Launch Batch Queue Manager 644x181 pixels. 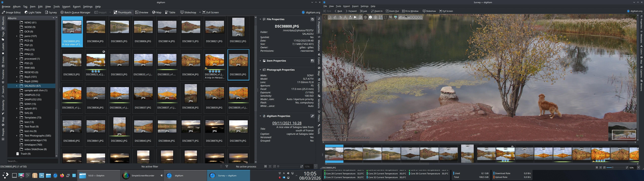[75, 12]
